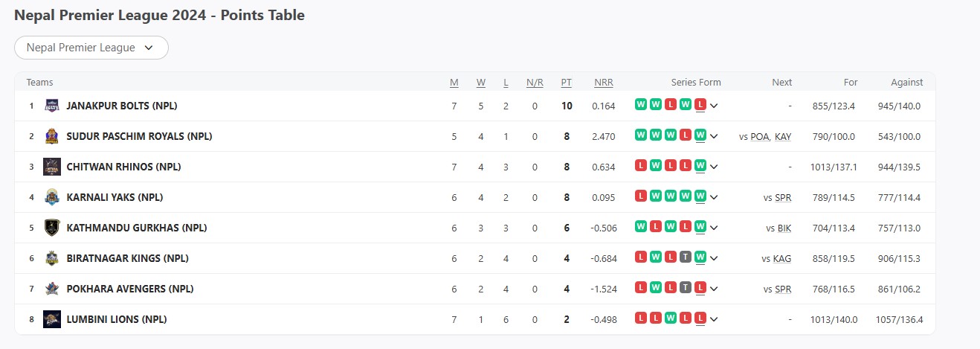Viewport: 980px width, 349px height.
Task: Click Janakpur Bolts' underlined latest loss badge
Action: (x=700, y=105)
